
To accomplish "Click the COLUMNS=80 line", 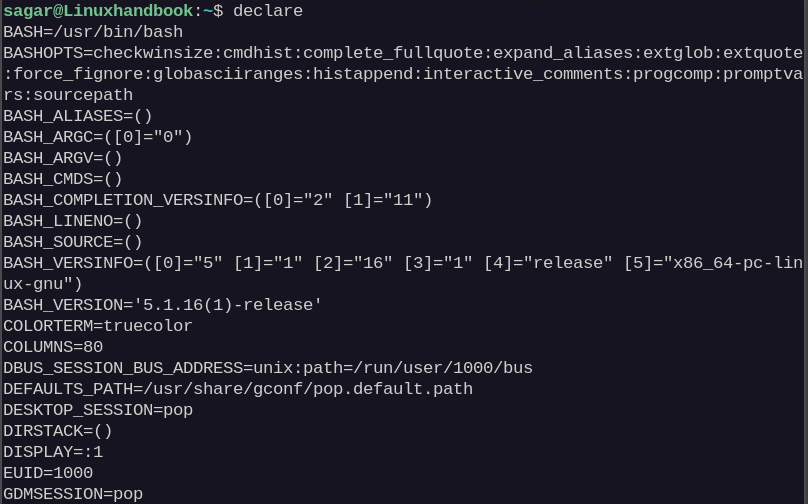I will point(53,347).
